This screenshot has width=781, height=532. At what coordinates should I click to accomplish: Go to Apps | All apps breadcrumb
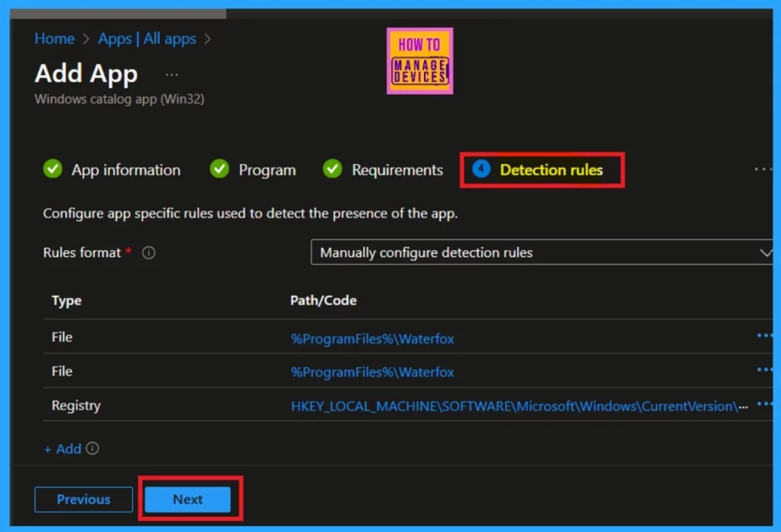pyautogui.click(x=147, y=39)
